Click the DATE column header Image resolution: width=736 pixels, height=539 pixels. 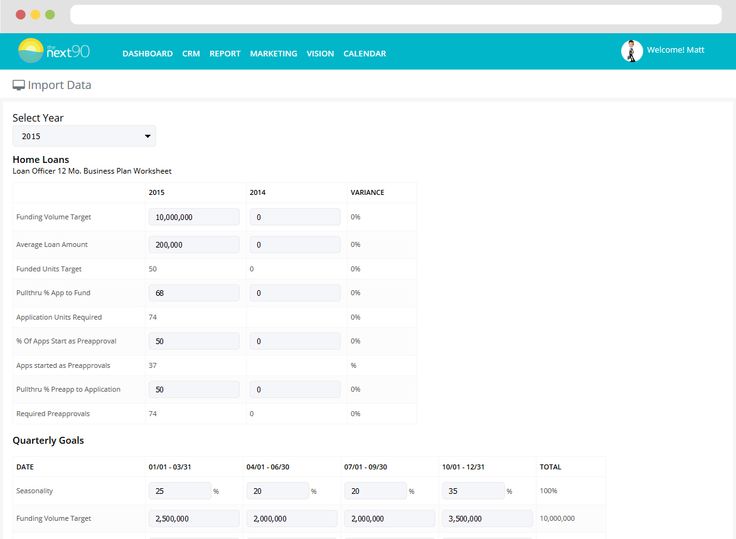click(25, 467)
